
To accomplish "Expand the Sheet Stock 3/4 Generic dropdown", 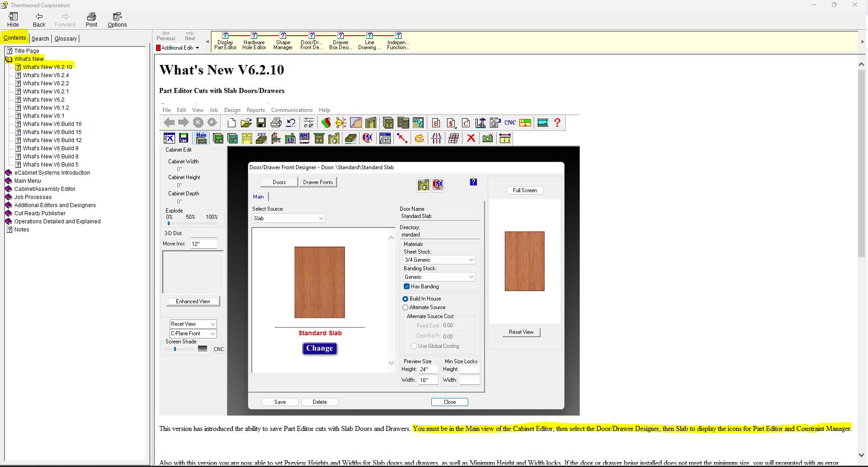I will point(471,260).
